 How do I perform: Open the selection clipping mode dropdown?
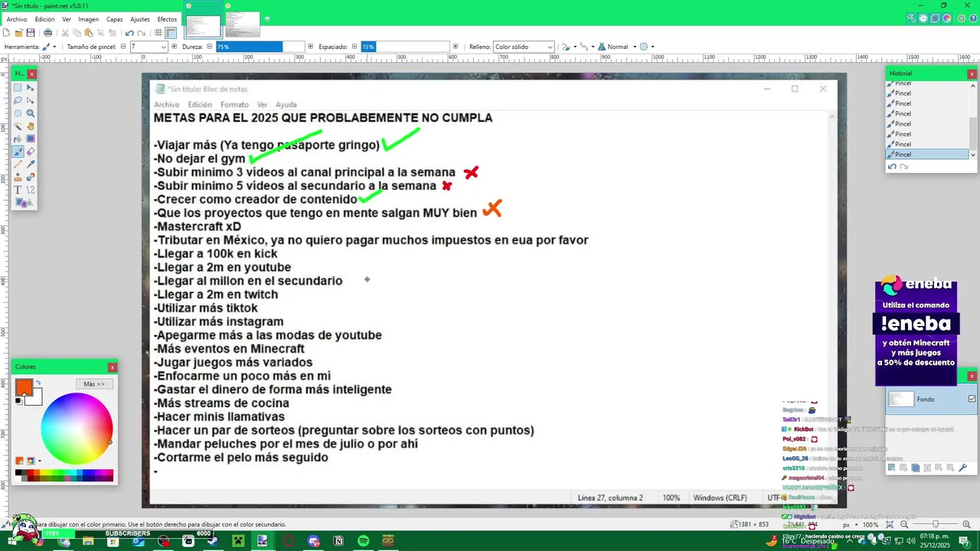coord(647,47)
